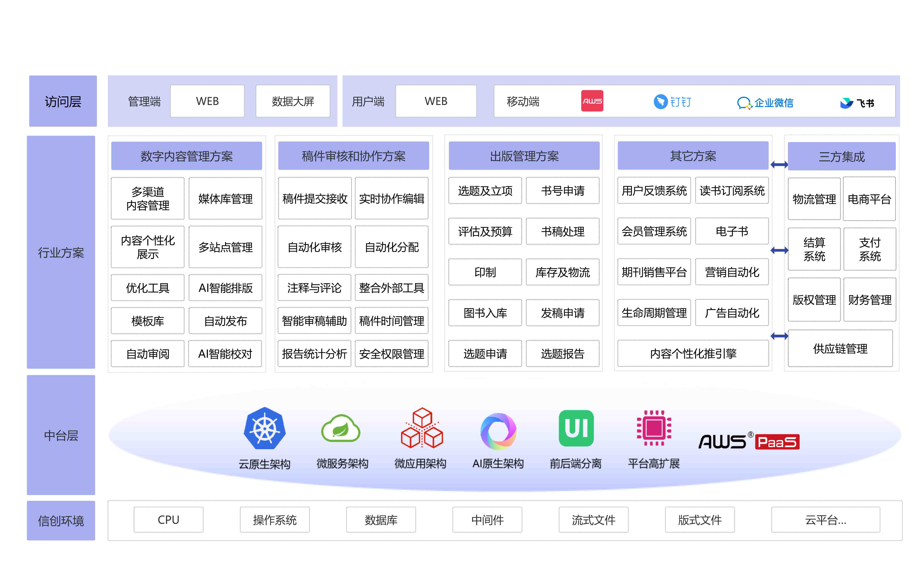The height and width of the screenshot is (567, 924).
Task: Click the DingTalk (钉钉) logo
Action: pyautogui.click(x=672, y=102)
